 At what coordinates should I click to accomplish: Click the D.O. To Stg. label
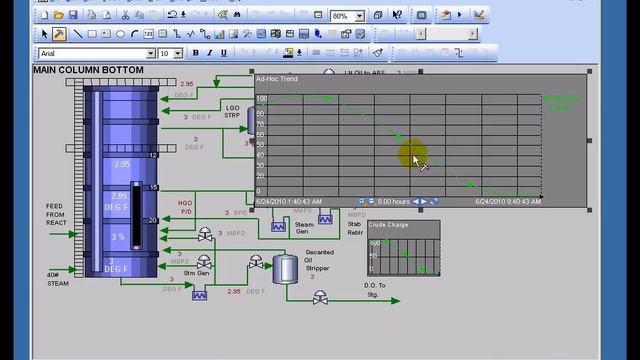pyautogui.click(x=374, y=290)
